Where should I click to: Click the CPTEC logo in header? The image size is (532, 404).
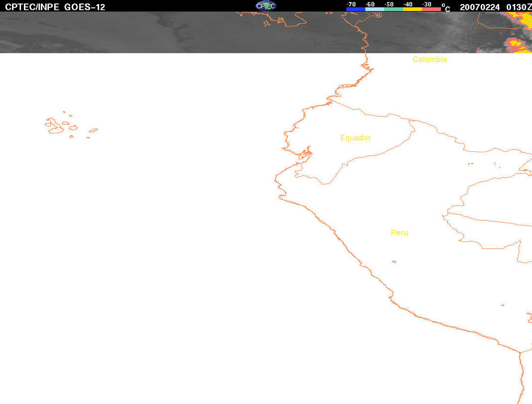[x=266, y=6]
